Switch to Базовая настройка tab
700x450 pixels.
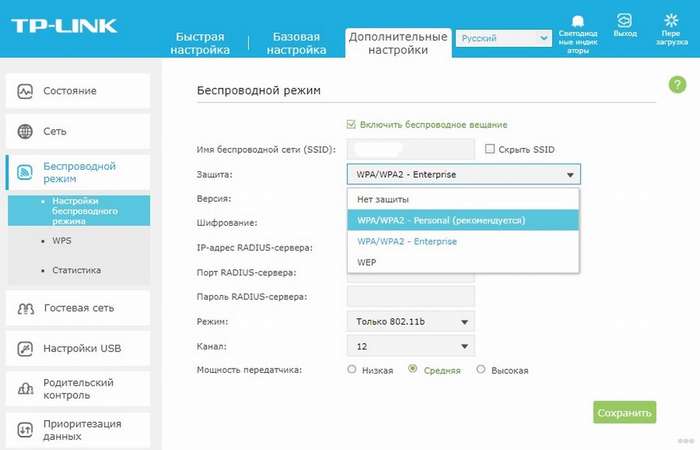tap(299, 42)
